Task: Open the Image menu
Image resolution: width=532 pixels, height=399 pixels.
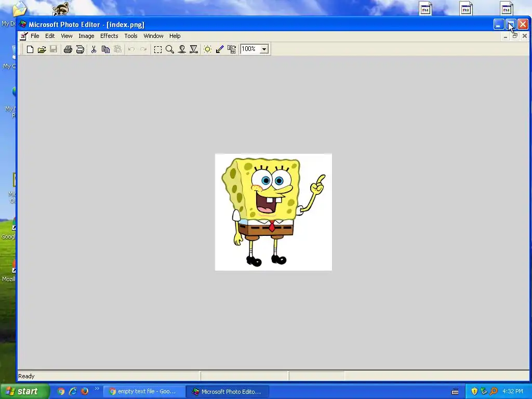Action: [86, 36]
